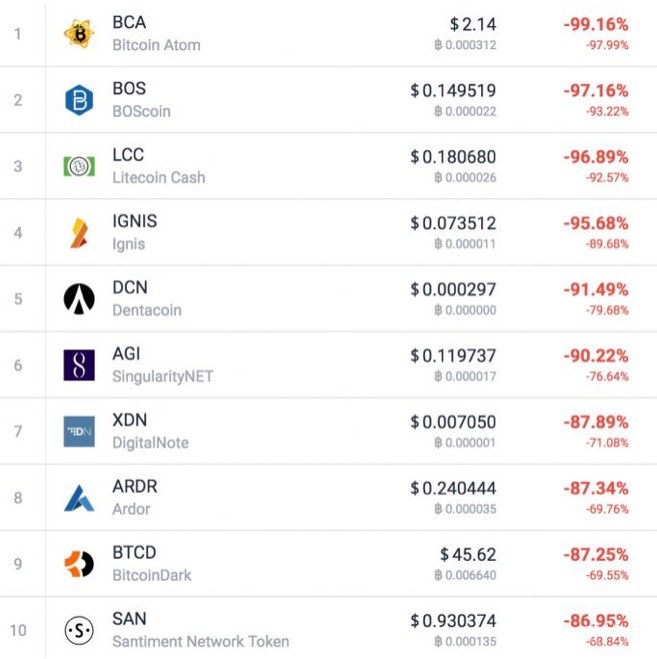Click rank number 7 in the list
This screenshot has width=657, height=659.
point(17,432)
